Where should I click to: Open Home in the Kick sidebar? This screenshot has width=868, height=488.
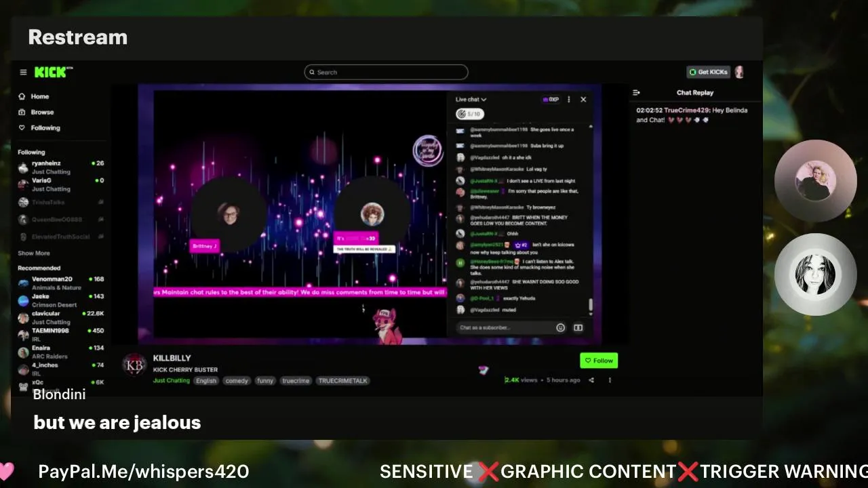40,96
